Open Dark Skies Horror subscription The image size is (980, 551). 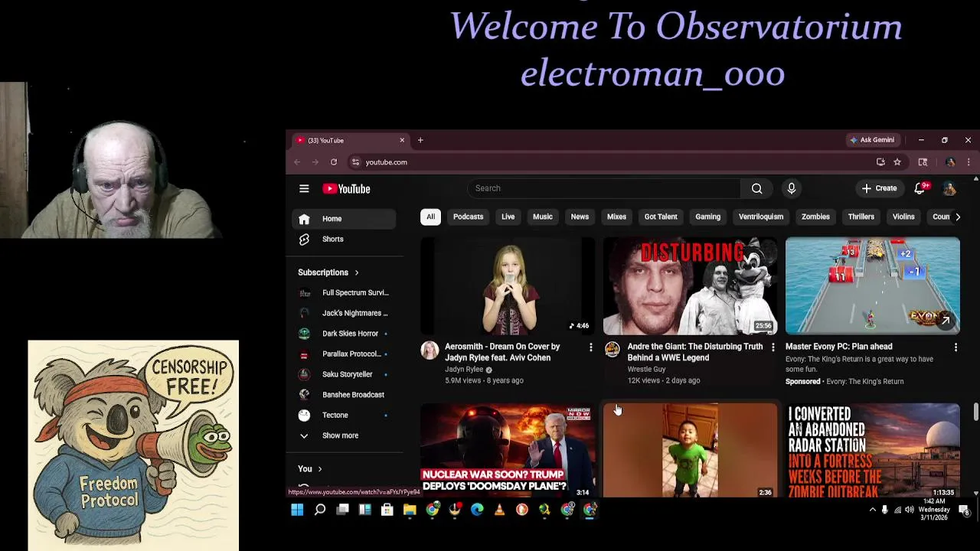click(x=345, y=334)
